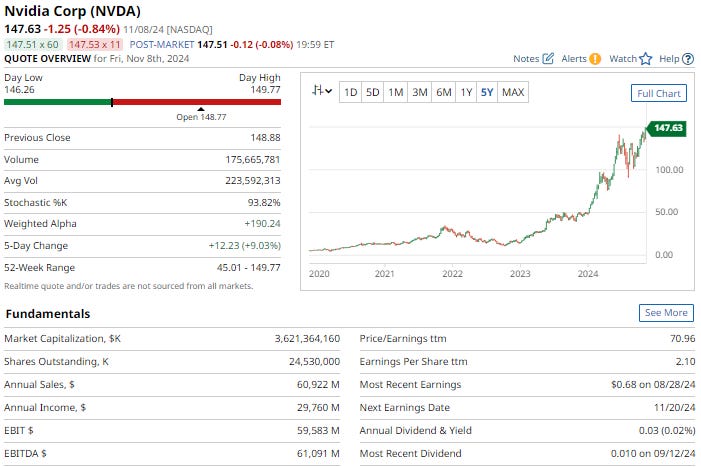Viewport: 701px width, 467px height.
Task: Click Annual Income value 29,760 M
Action: [318, 408]
